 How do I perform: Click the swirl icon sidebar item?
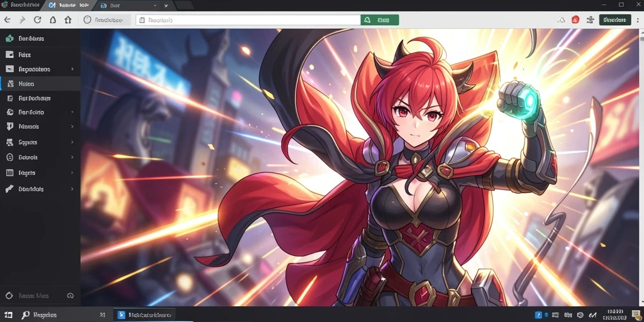tap(10, 112)
